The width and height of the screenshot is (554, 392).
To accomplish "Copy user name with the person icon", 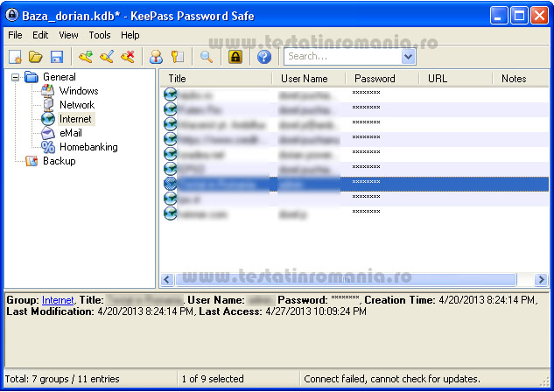I will tap(156, 57).
